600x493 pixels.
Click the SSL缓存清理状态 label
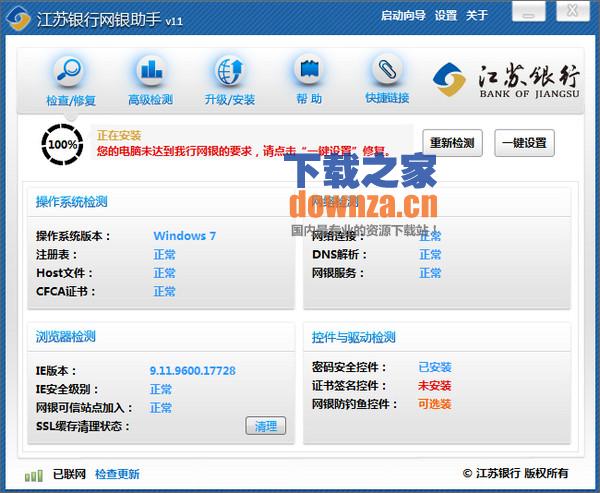[x=83, y=426]
